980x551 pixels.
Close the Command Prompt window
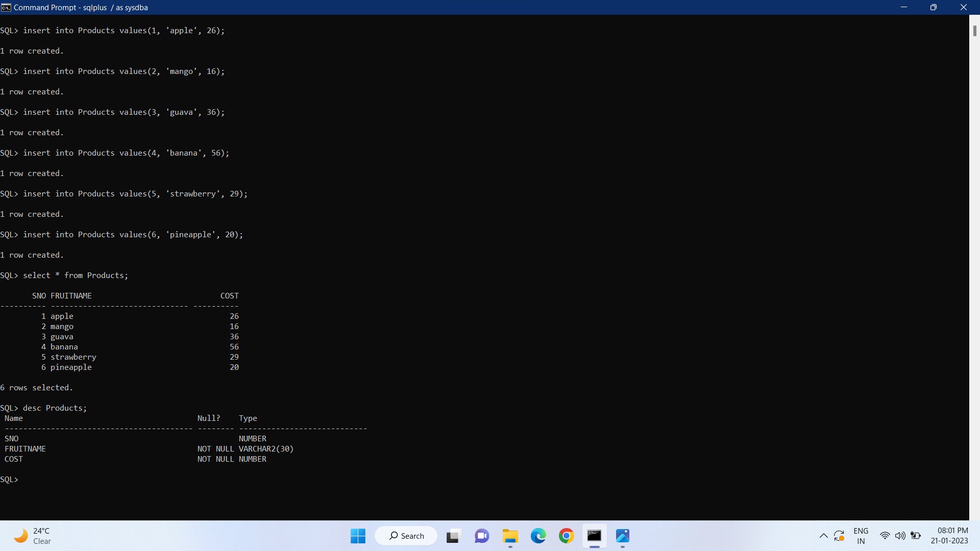point(963,7)
